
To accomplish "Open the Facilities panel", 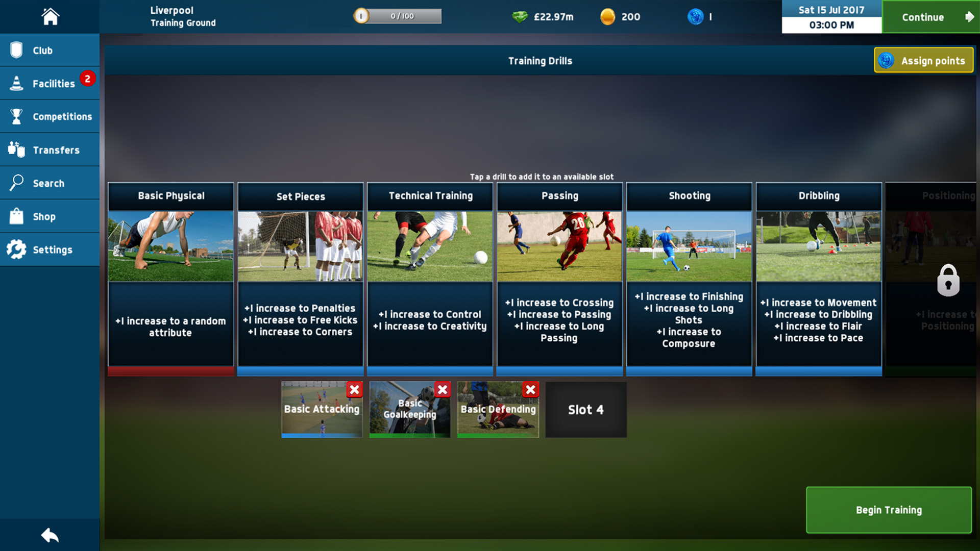I will pos(54,83).
